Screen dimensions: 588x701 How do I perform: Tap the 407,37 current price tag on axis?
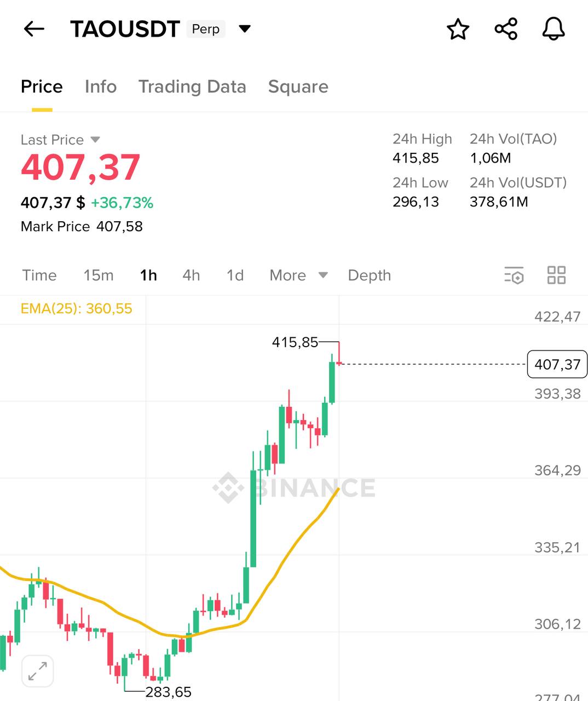(557, 365)
